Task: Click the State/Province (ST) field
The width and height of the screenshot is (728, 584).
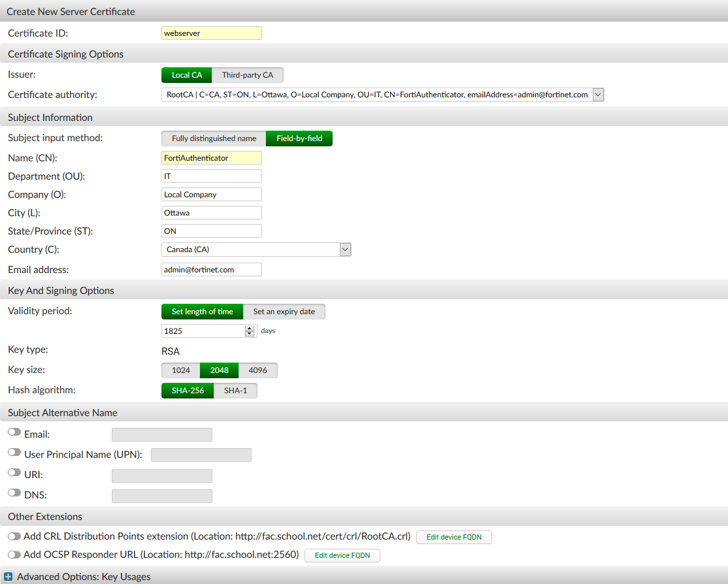Action: tap(212, 231)
